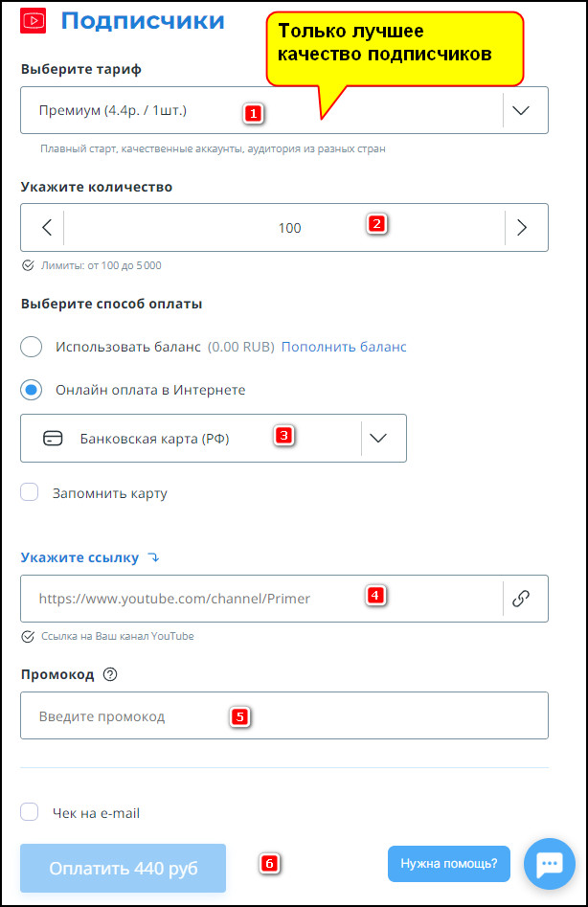Click the Нужна помощь? button
The height and width of the screenshot is (907, 588).
[x=449, y=864]
